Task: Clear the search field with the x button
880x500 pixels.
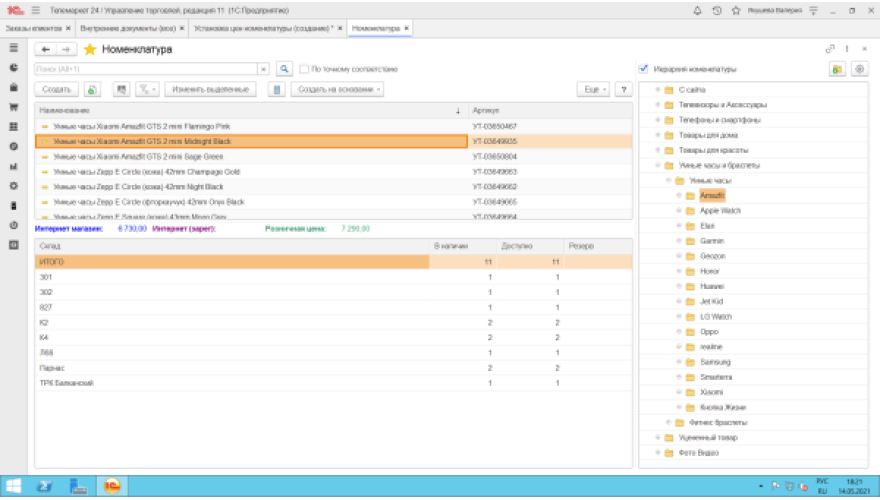Action: pos(263,69)
